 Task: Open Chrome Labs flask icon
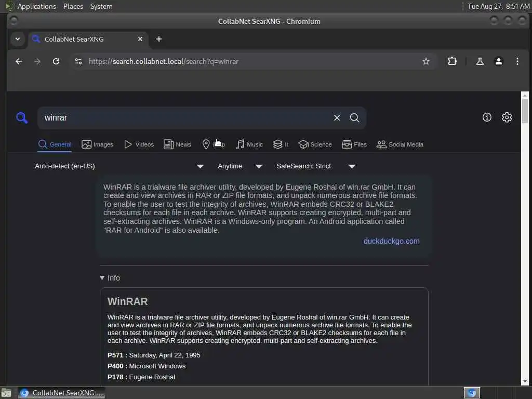(x=480, y=61)
